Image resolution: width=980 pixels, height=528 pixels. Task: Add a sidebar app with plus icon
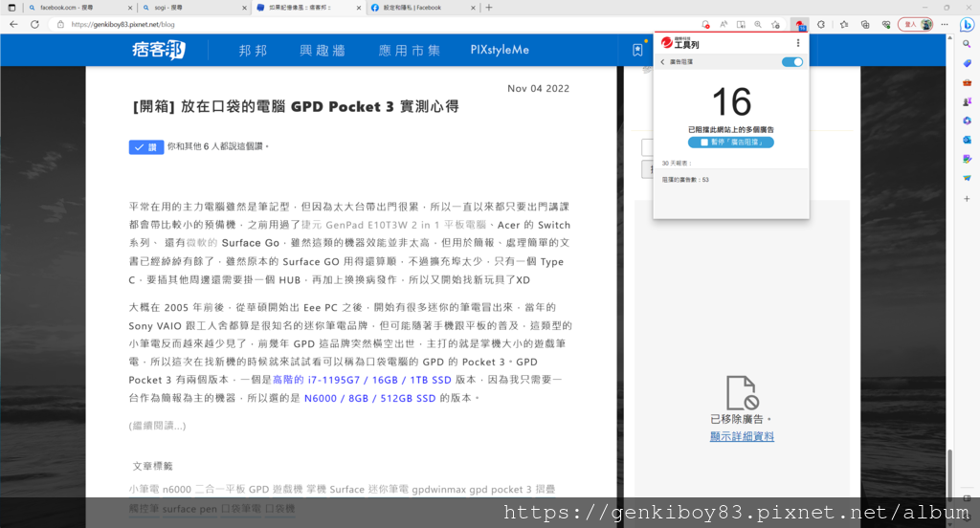click(967, 199)
